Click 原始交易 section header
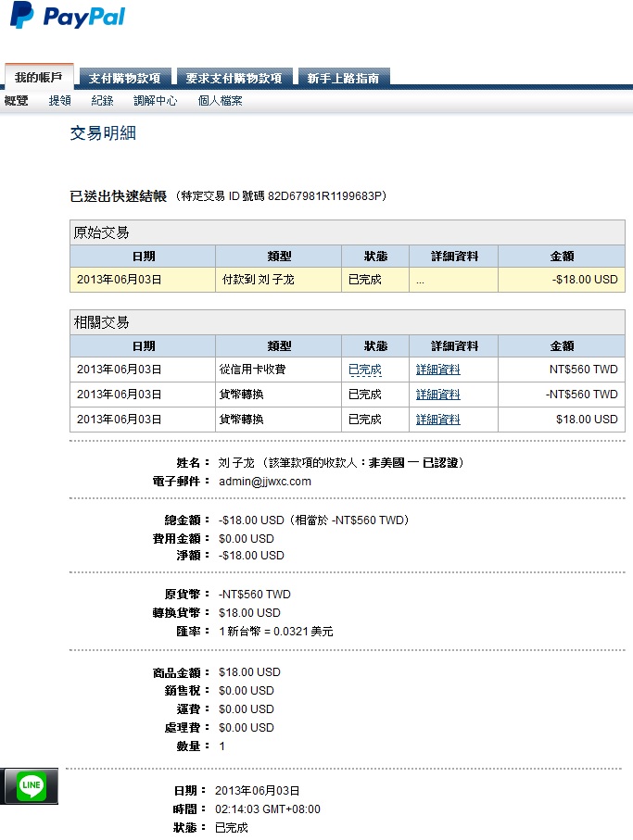The image size is (633, 840). 348,232
